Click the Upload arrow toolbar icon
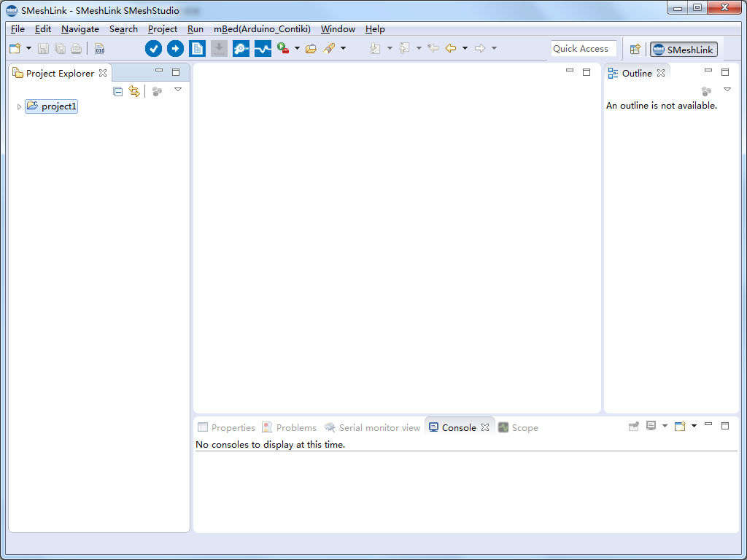Screen dimensions: 747x560 coord(175,48)
